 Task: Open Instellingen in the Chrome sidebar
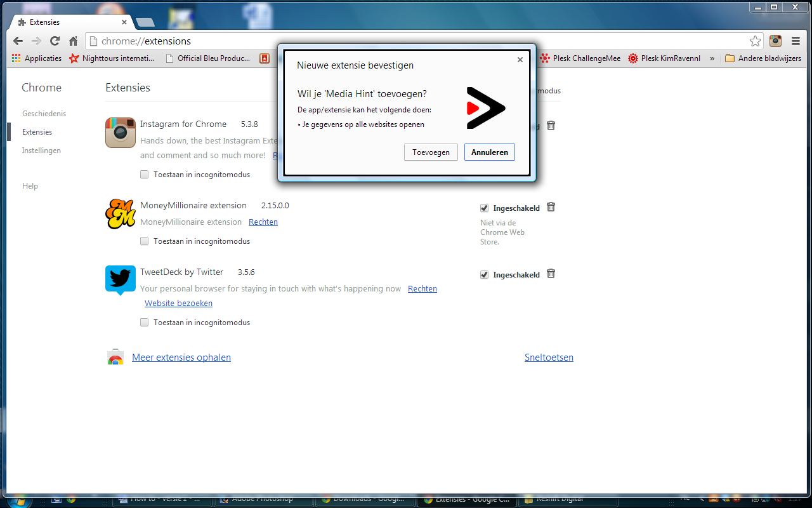tap(41, 150)
